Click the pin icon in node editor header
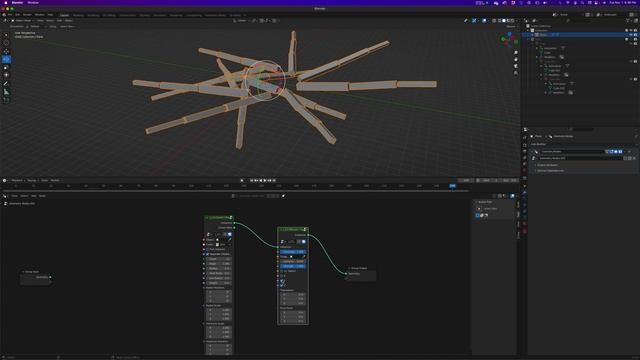 pos(284,196)
